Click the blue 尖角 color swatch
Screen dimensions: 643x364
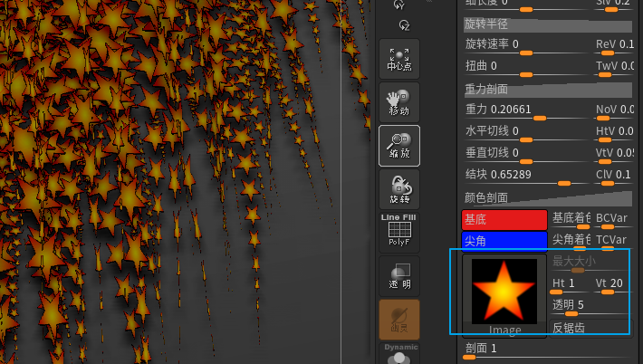504,241
